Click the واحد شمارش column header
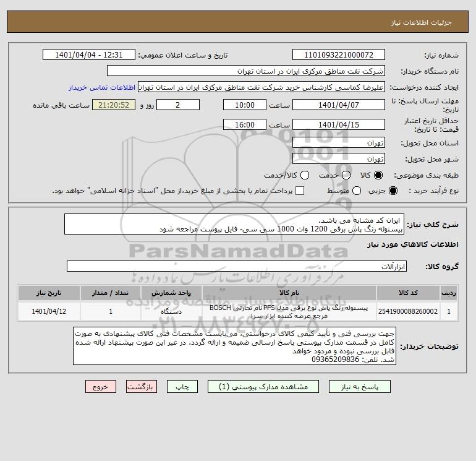Screen dimensions: 476x461 pos(171,293)
